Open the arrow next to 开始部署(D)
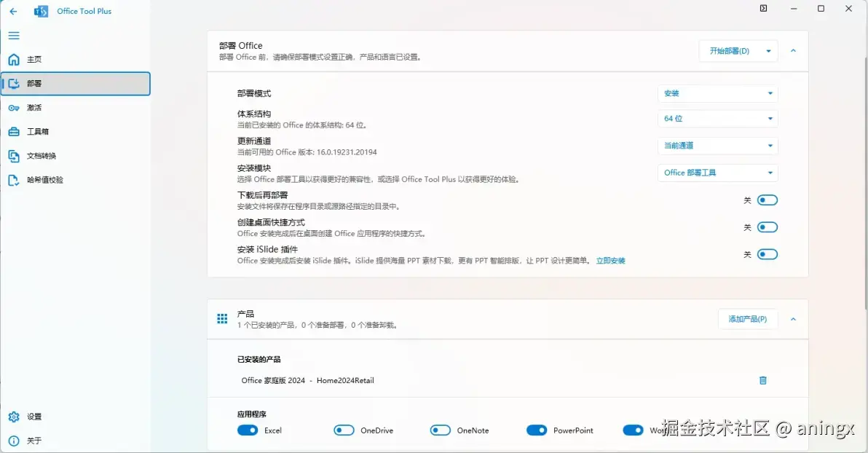The width and height of the screenshot is (868, 453). [x=768, y=51]
